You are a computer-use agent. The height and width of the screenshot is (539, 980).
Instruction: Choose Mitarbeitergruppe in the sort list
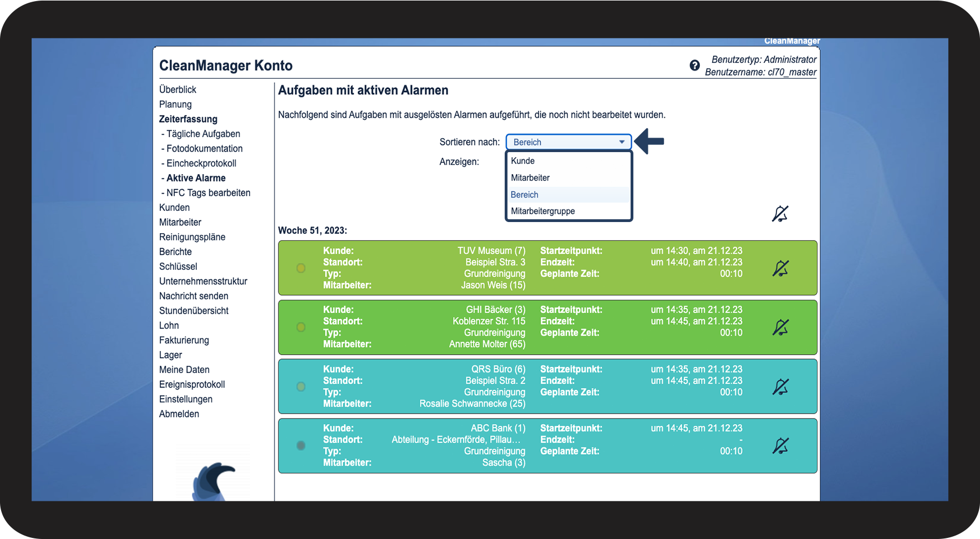tap(568, 211)
